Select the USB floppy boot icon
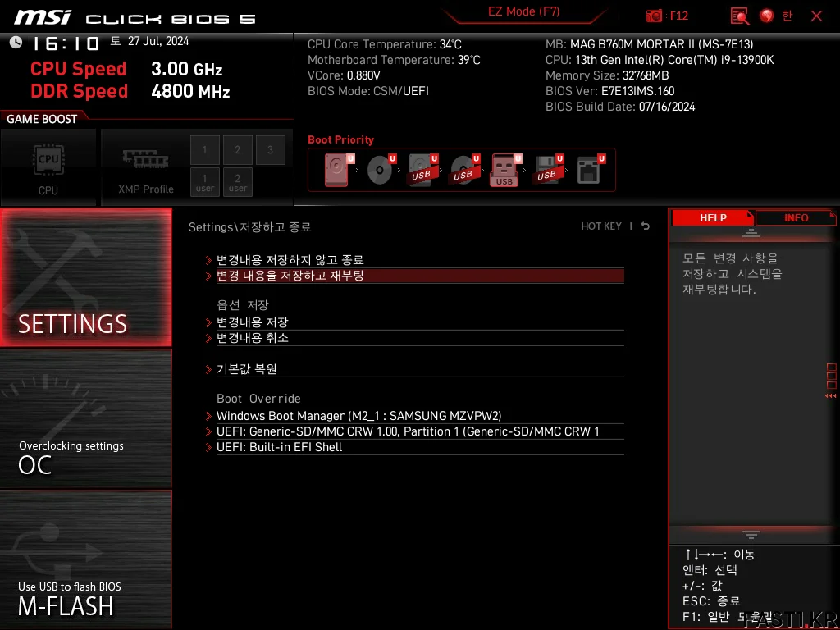Image resolution: width=840 pixels, height=630 pixels. coord(548,170)
